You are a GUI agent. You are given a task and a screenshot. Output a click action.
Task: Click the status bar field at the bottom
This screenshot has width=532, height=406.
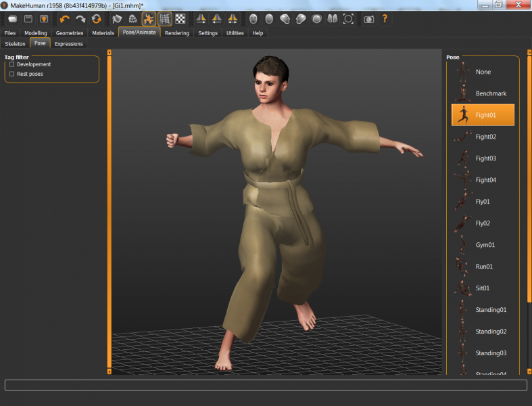click(266, 385)
